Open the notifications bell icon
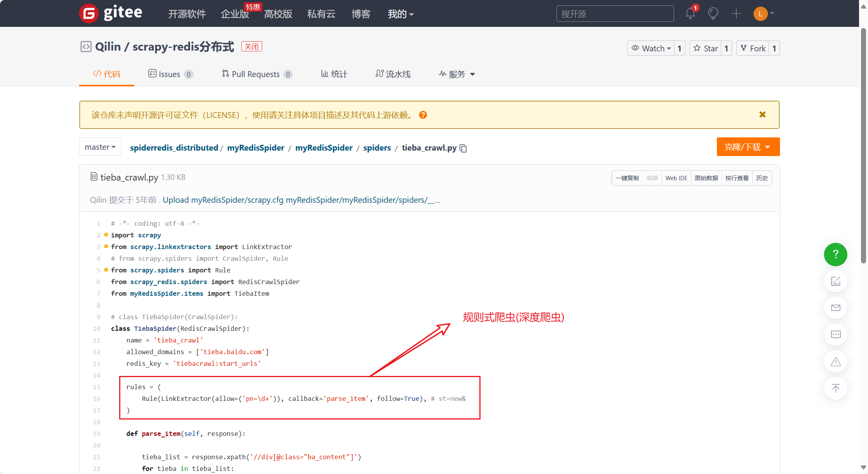868x474 pixels. click(x=690, y=13)
